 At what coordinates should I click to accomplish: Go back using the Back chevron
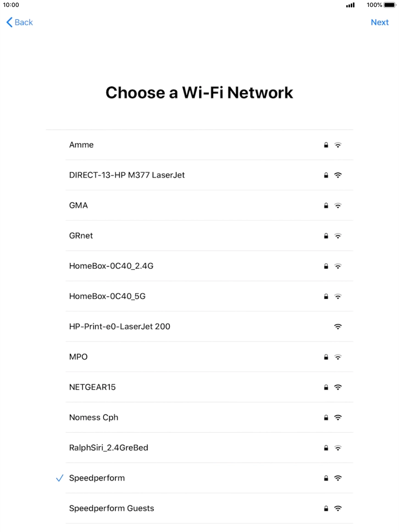tap(19, 22)
